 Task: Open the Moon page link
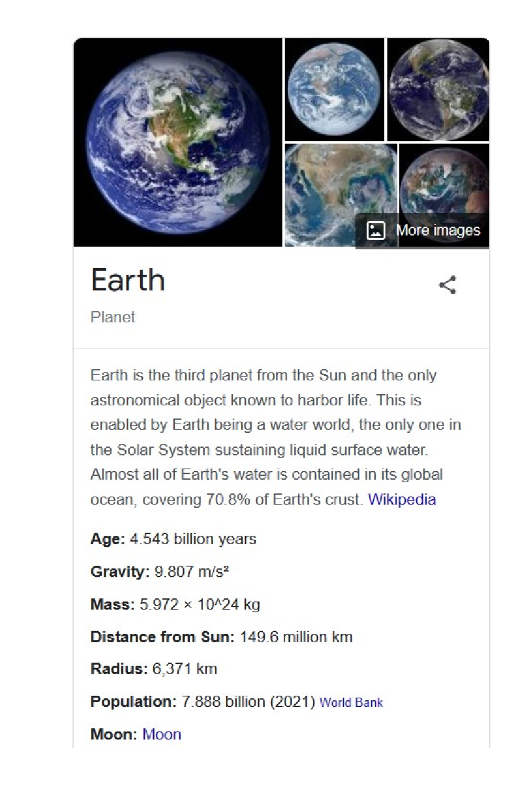161,733
